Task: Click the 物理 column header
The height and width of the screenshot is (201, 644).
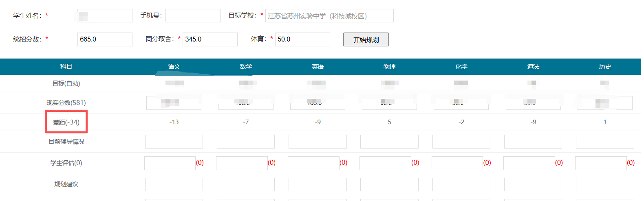Action: [390, 67]
